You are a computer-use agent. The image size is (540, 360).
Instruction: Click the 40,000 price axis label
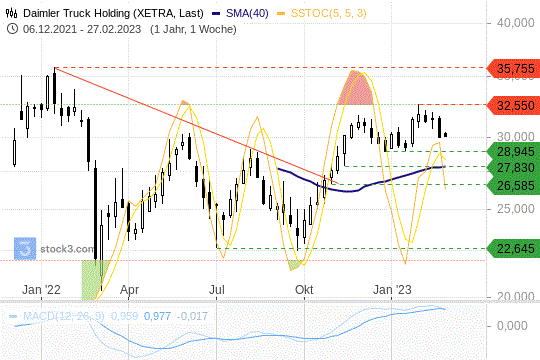click(516, 23)
